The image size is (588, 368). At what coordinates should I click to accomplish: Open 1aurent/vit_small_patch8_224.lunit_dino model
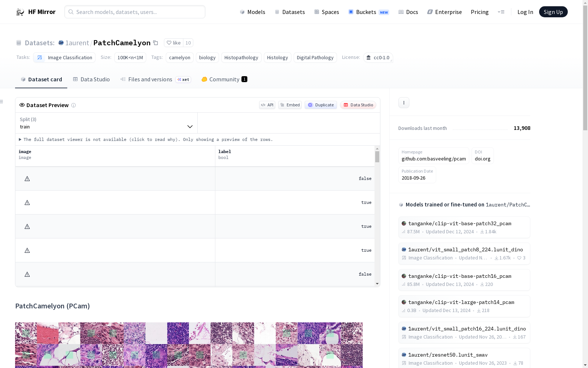pyautogui.click(x=464, y=254)
